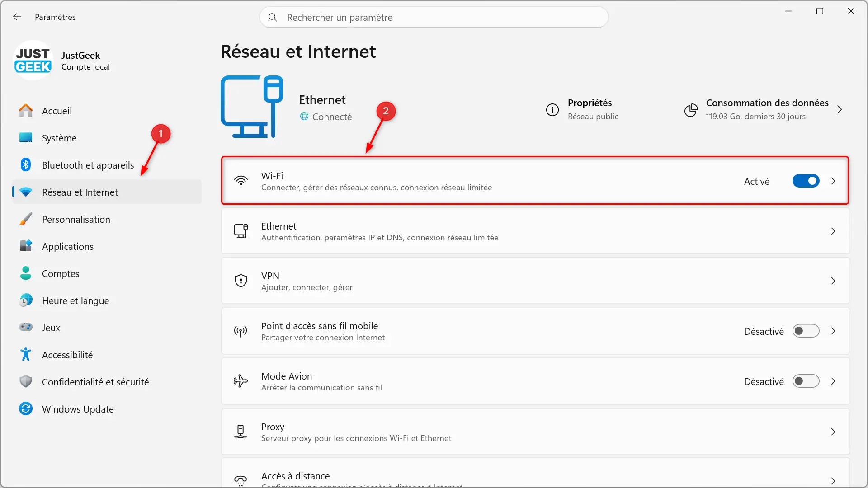Open Consommation des données chevron

[840, 110]
